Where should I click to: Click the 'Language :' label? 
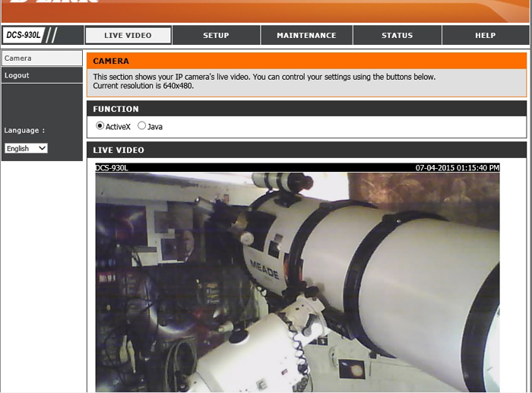point(24,130)
